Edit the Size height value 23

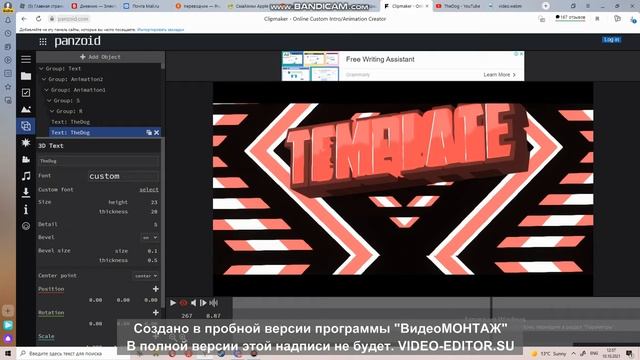click(154, 202)
